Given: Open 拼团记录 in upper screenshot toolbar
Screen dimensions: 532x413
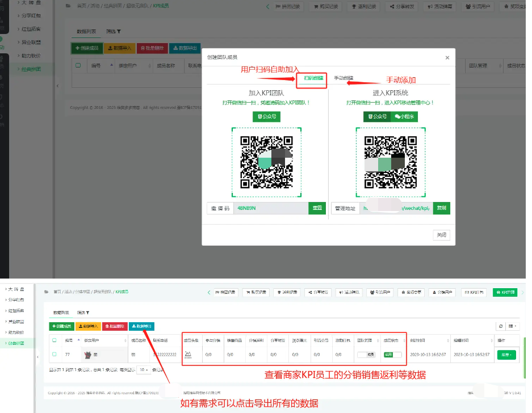Looking at the screenshot, I should click(x=288, y=6).
